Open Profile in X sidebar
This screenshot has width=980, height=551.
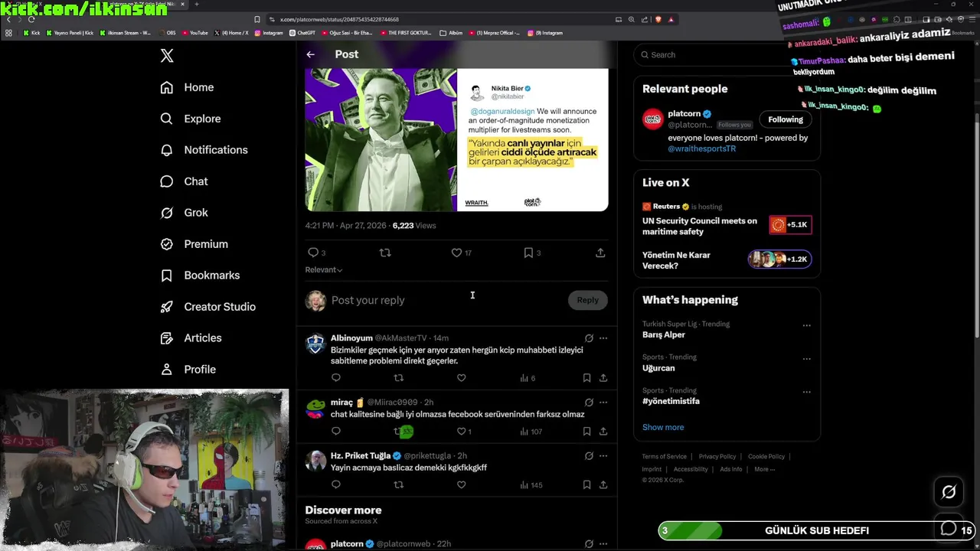[188, 370]
